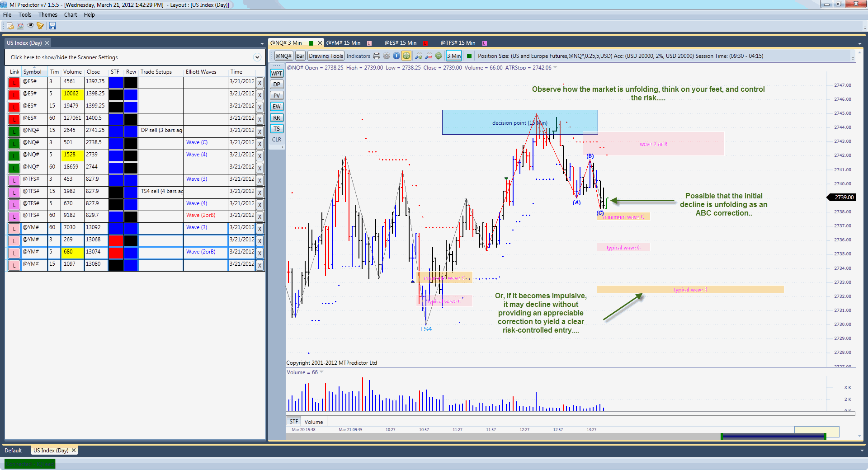Toggle link button on @ES# 3 row

click(x=14, y=83)
